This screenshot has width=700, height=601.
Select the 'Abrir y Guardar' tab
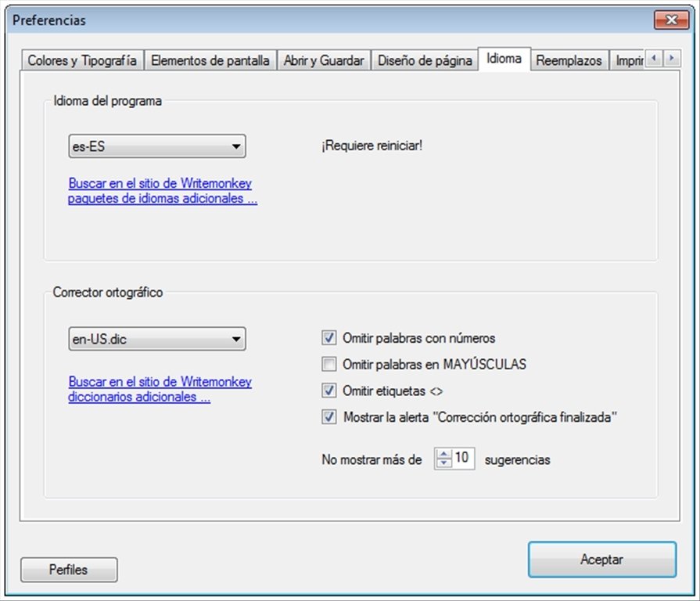click(x=324, y=60)
